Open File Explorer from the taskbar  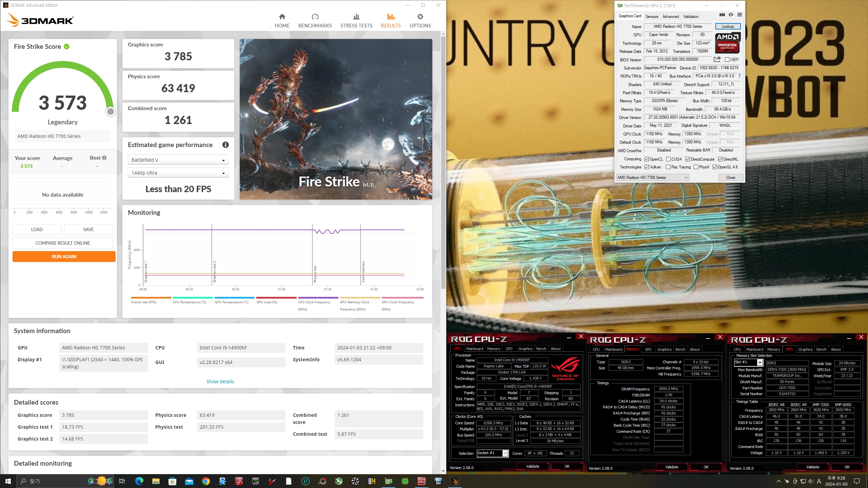click(156, 481)
